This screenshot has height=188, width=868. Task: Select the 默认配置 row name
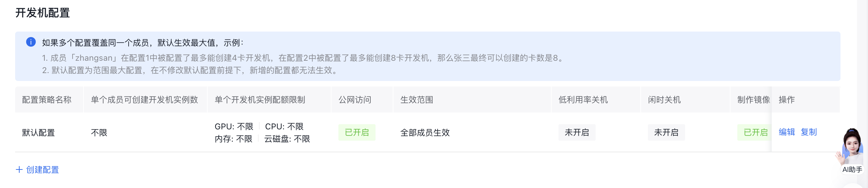39,133
